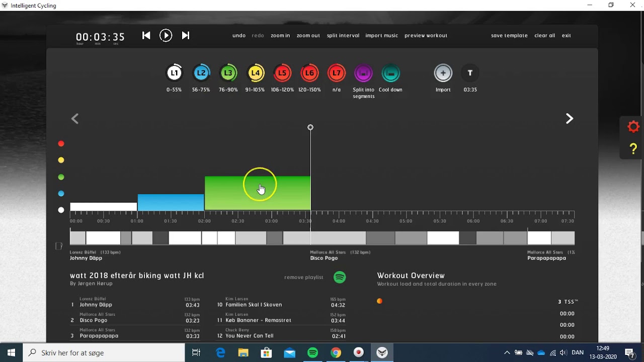Click remove playlist
This screenshot has width=644, height=362.
(x=304, y=278)
